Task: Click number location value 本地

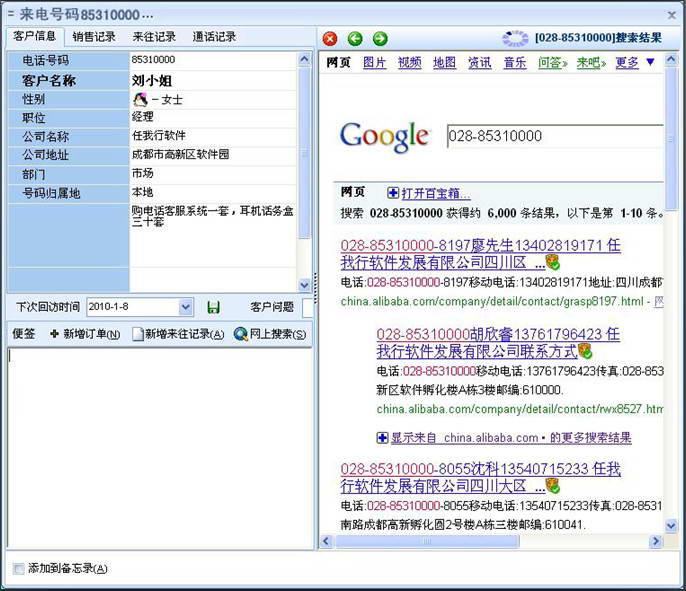Action: (142, 192)
